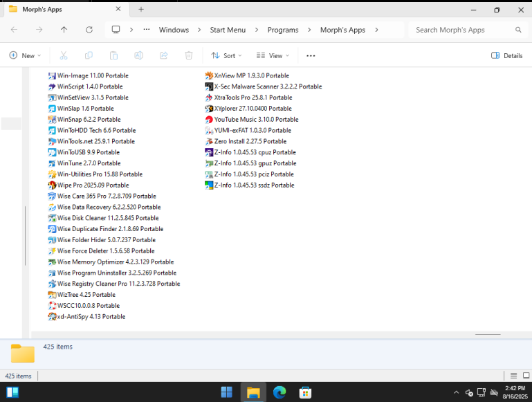The image size is (532, 402).
Task: Select the WinTools.net 25.9.1 Portable icon
Action: pos(52,141)
